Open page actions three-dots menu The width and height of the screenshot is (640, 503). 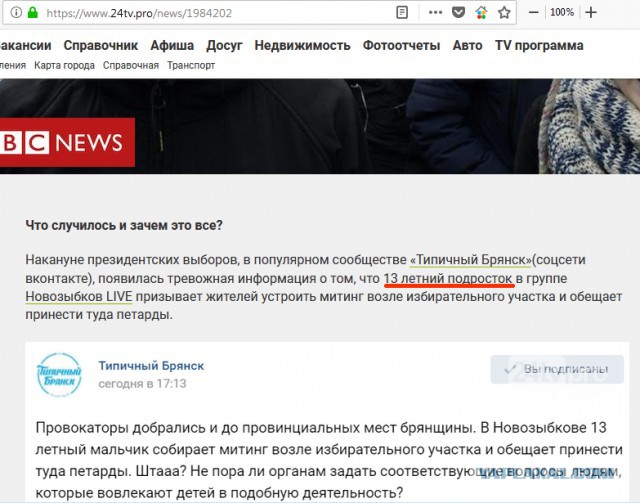[436, 13]
